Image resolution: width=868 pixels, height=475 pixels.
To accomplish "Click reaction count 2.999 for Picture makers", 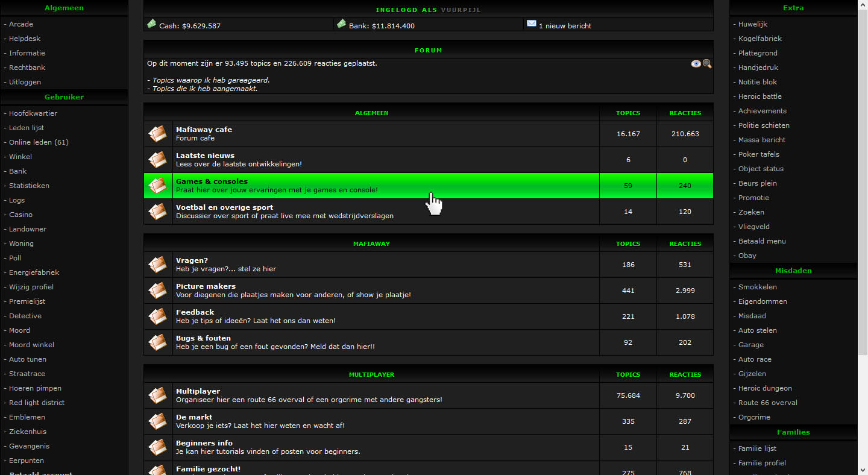I will tap(685, 291).
